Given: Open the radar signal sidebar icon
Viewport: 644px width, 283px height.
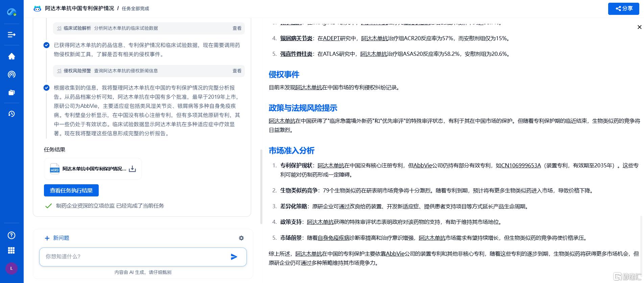Looking at the screenshot, I should 11,74.
